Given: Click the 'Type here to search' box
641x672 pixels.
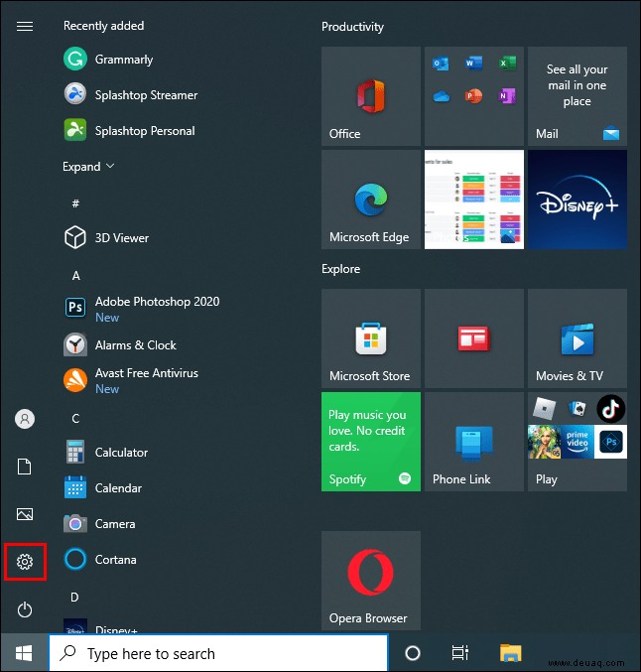Looking at the screenshot, I should click(218, 653).
